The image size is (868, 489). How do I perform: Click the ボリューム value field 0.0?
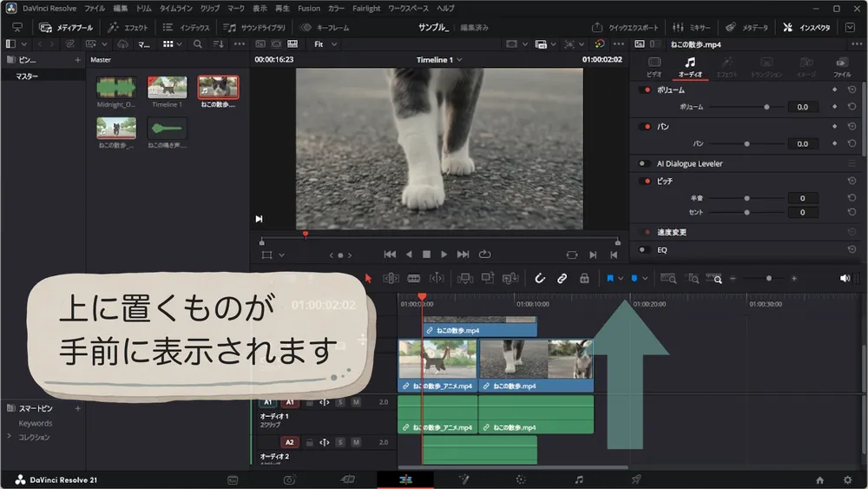[x=802, y=107]
